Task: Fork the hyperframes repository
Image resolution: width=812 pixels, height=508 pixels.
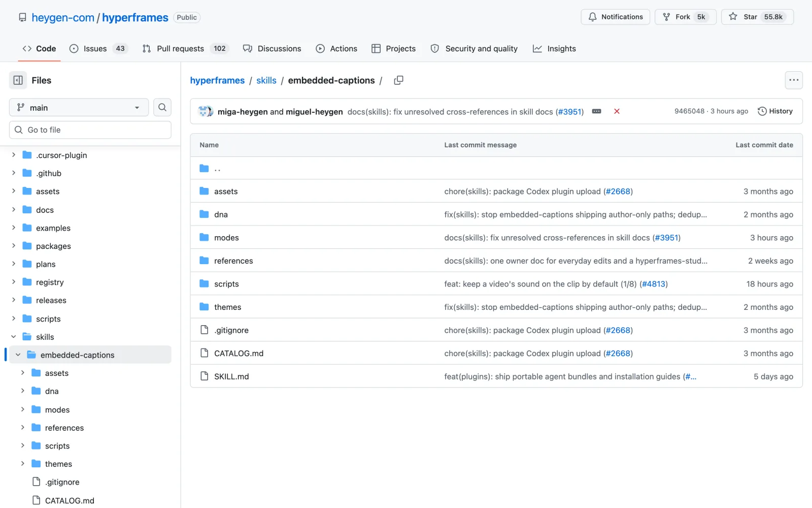Action: click(685, 17)
